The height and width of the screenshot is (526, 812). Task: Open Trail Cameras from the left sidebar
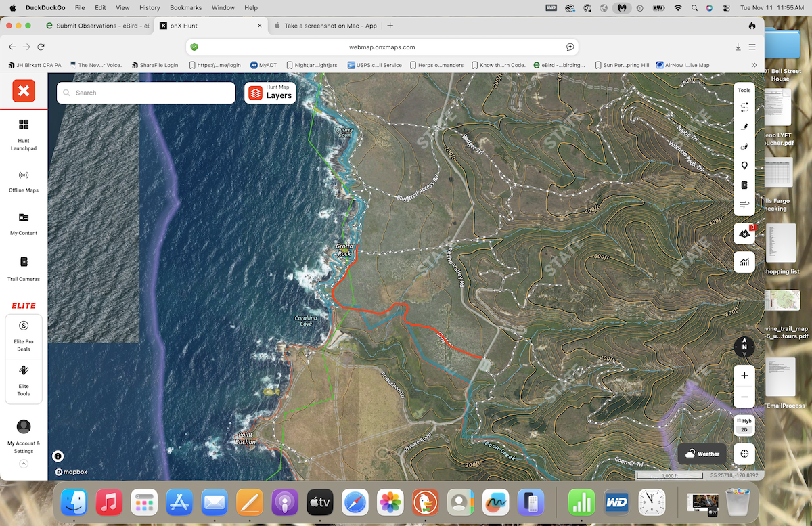(x=24, y=268)
